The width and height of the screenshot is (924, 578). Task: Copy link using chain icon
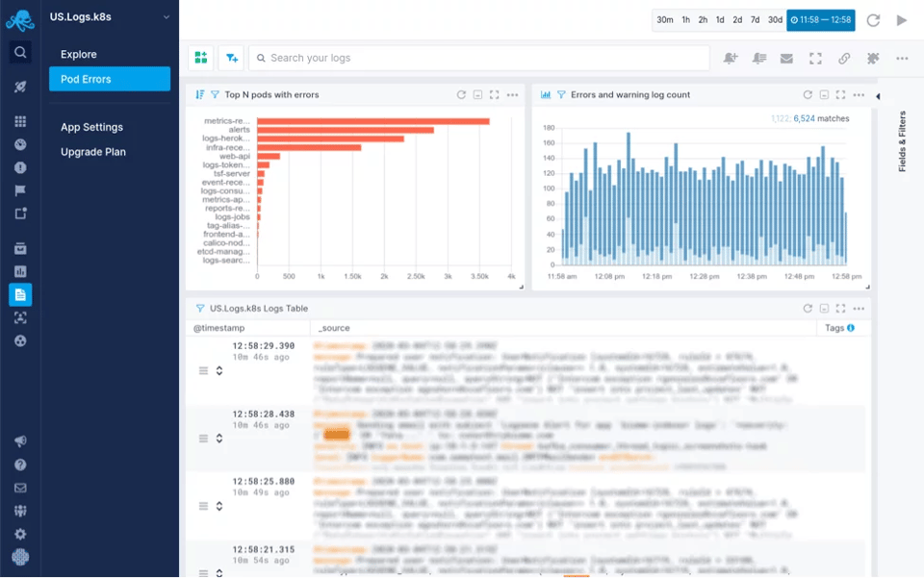click(844, 59)
